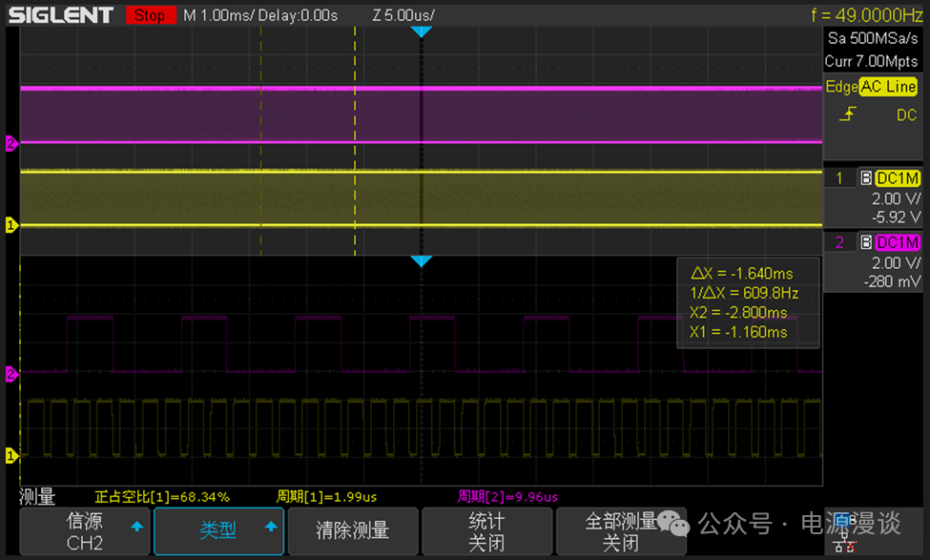This screenshot has height=560, width=930.
Task: Click channel 1 yellow ground marker in main window
Action: [11, 225]
